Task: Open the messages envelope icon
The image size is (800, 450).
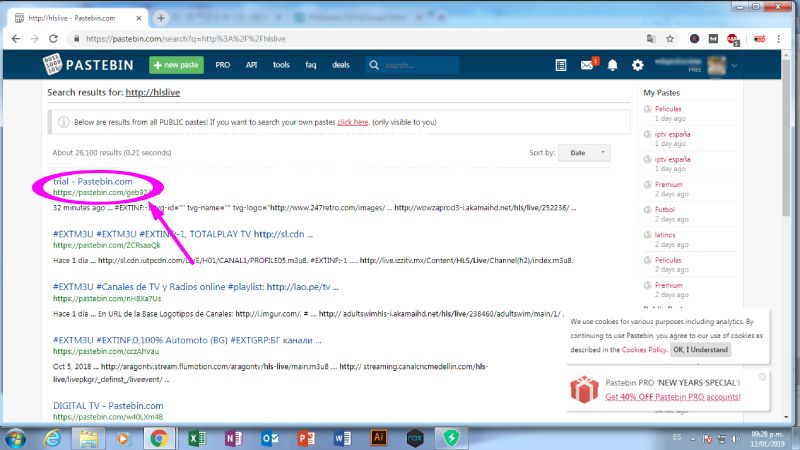Action: [x=587, y=65]
